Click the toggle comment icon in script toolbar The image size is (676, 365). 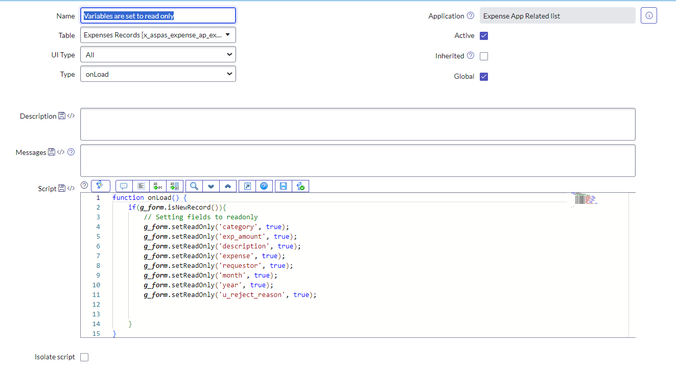(x=124, y=186)
